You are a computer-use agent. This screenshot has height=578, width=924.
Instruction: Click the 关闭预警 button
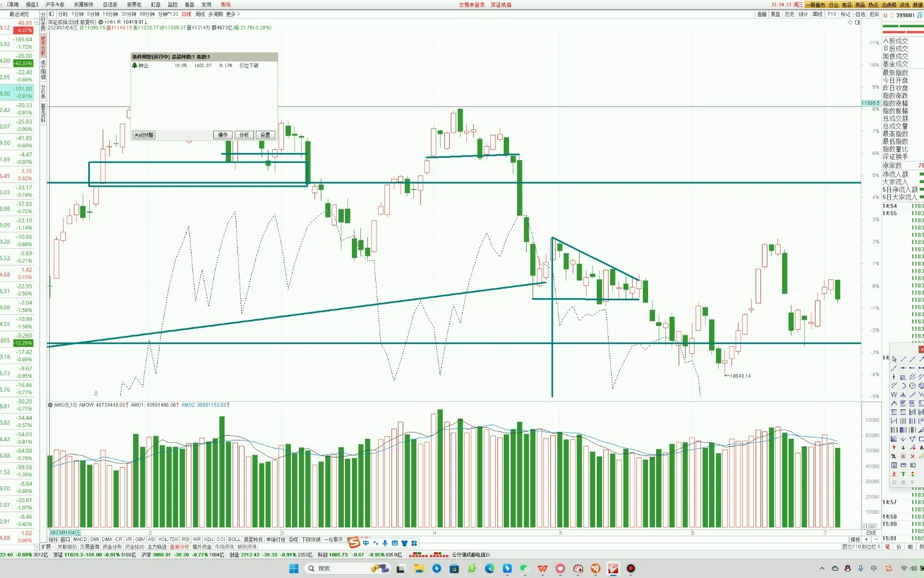click(144, 135)
